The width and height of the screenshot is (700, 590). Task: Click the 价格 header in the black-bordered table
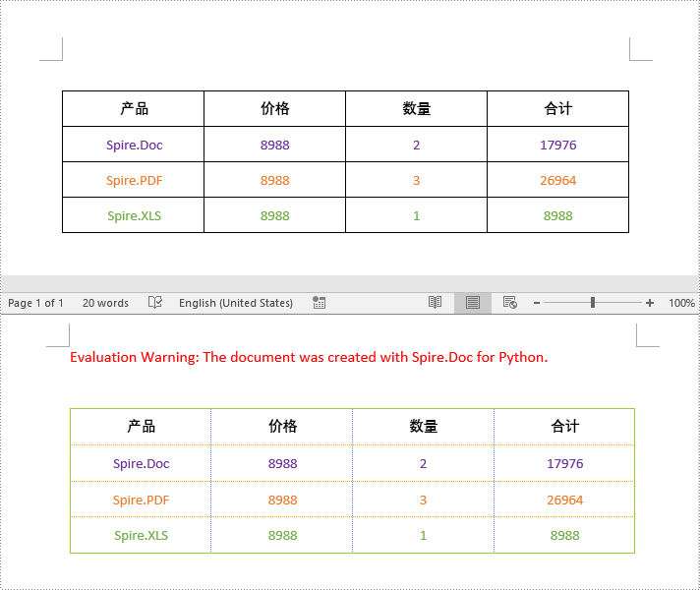pos(275,108)
